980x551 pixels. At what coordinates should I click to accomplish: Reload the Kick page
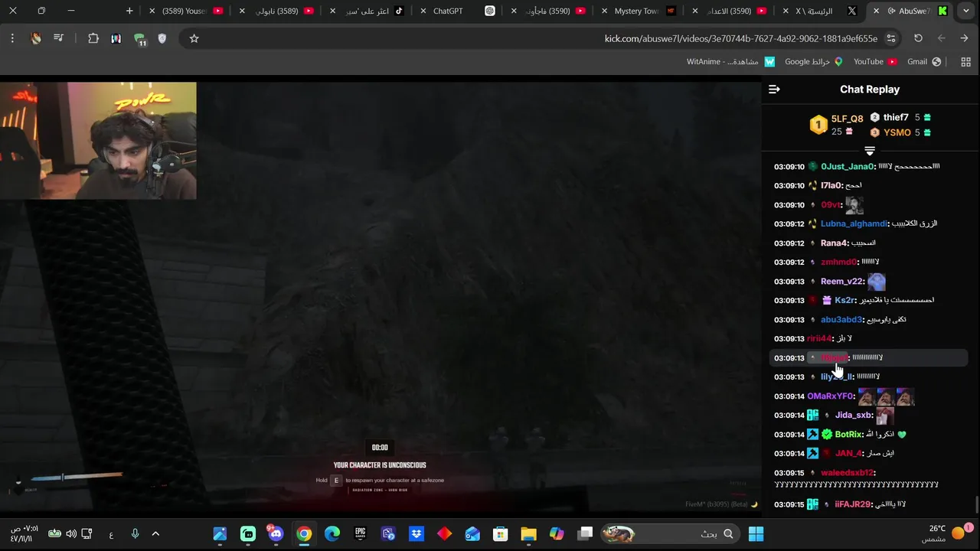pos(918,38)
